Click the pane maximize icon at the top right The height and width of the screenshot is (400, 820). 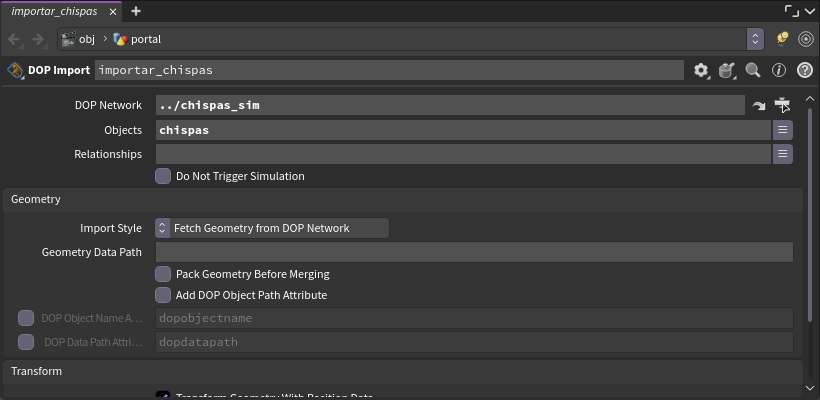[792, 11]
